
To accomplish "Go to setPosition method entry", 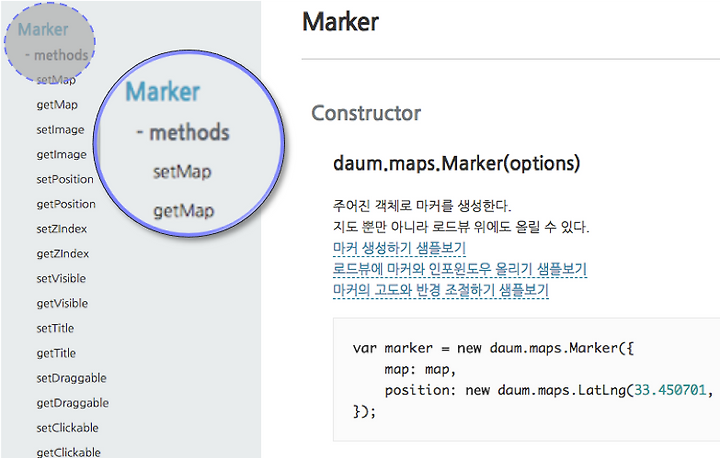I will pos(65,179).
